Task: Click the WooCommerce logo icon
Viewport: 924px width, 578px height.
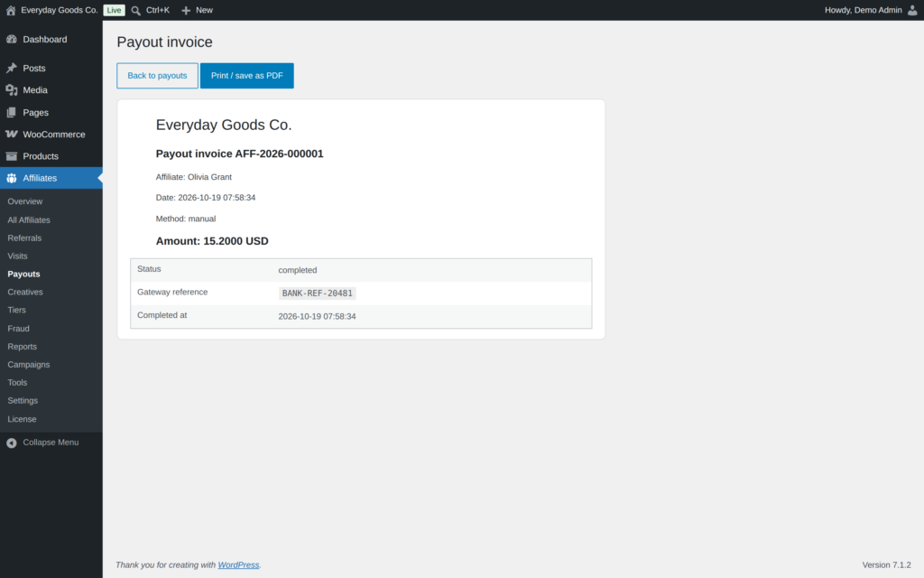Action: tap(11, 134)
